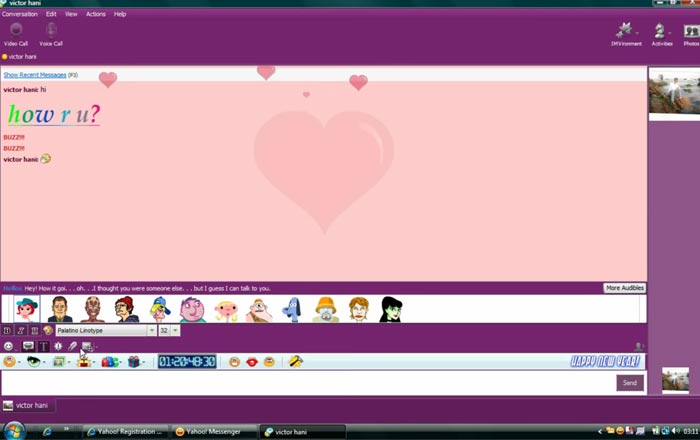
Task: Click the first orange smiley beside timer
Action: [234, 362]
